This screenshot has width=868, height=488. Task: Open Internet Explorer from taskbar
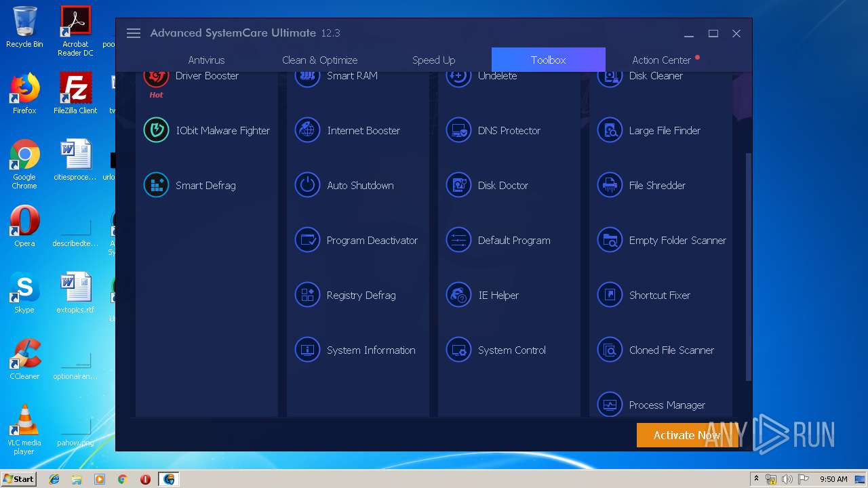click(54, 479)
